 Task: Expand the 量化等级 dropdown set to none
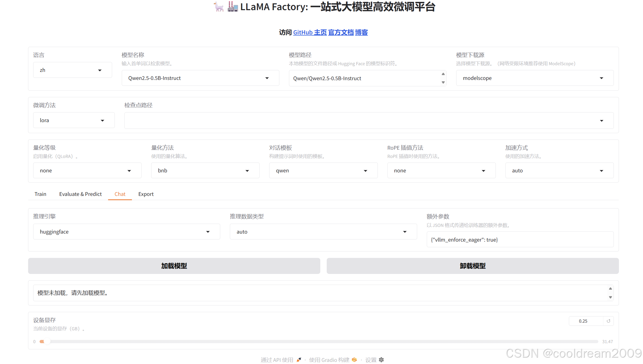tap(87, 171)
